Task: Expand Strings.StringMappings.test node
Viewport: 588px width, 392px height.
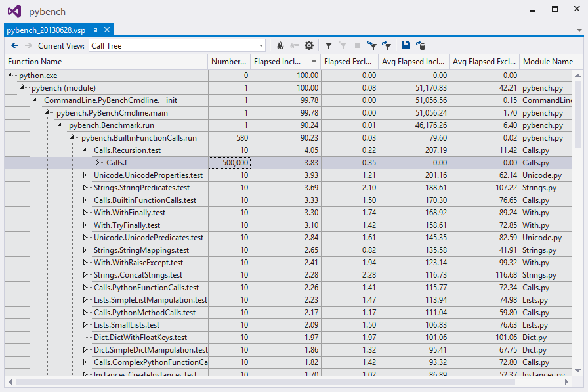Action: pos(85,250)
